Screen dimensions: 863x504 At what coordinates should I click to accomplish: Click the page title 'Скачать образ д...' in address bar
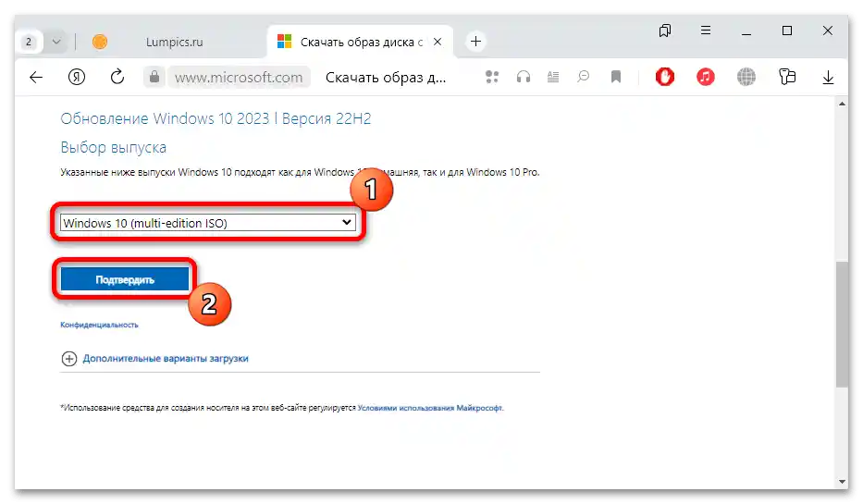[x=386, y=78]
